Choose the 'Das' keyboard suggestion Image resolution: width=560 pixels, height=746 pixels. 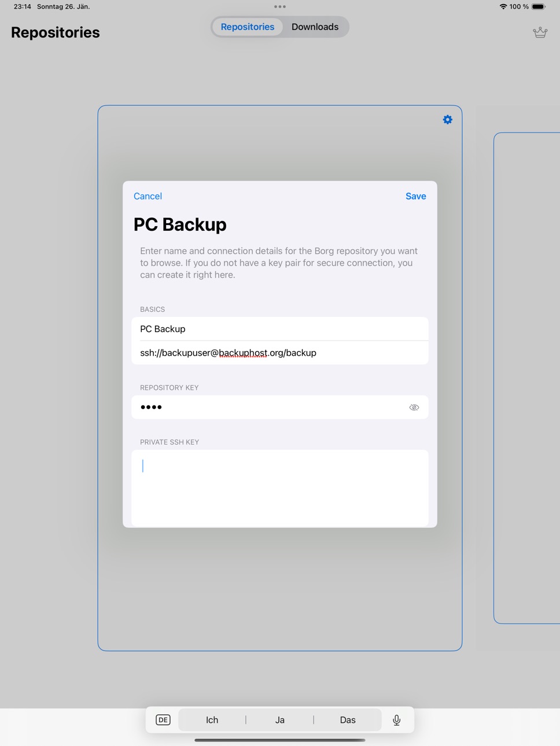click(x=348, y=720)
